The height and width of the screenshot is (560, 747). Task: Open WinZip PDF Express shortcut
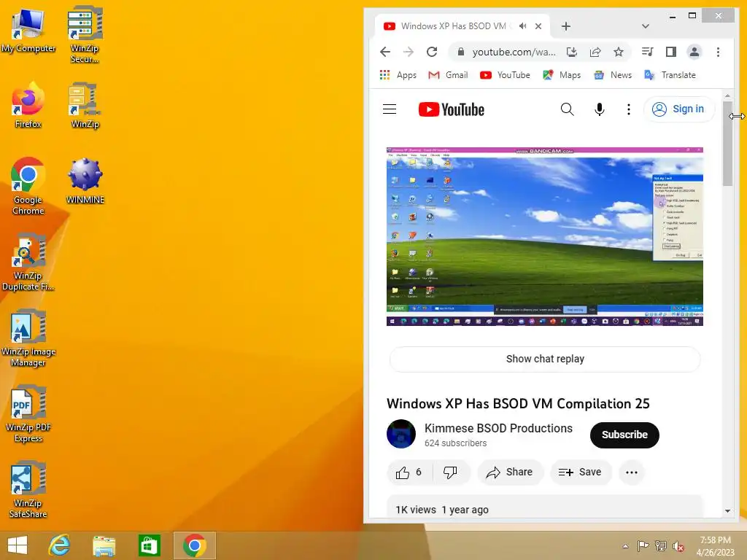click(x=28, y=414)
